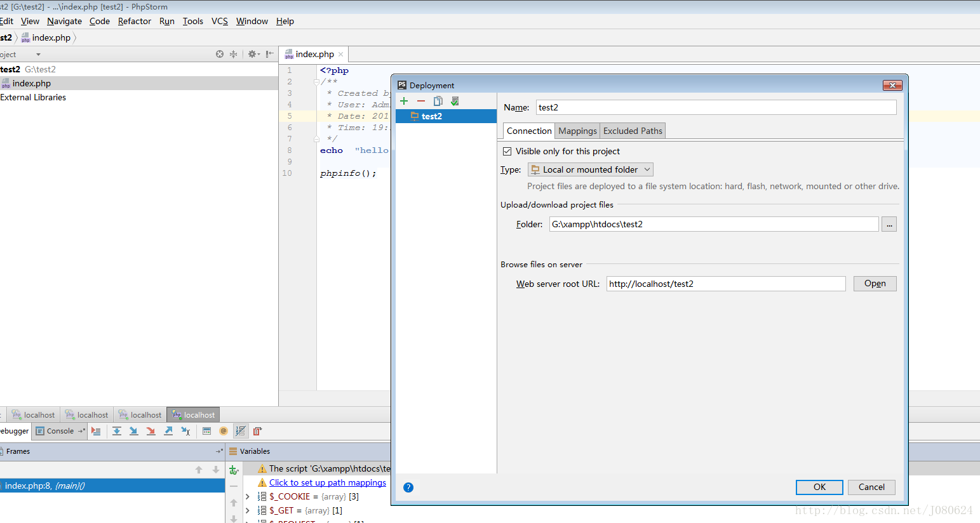Add a new watch in Variables panel

point(234,470)
